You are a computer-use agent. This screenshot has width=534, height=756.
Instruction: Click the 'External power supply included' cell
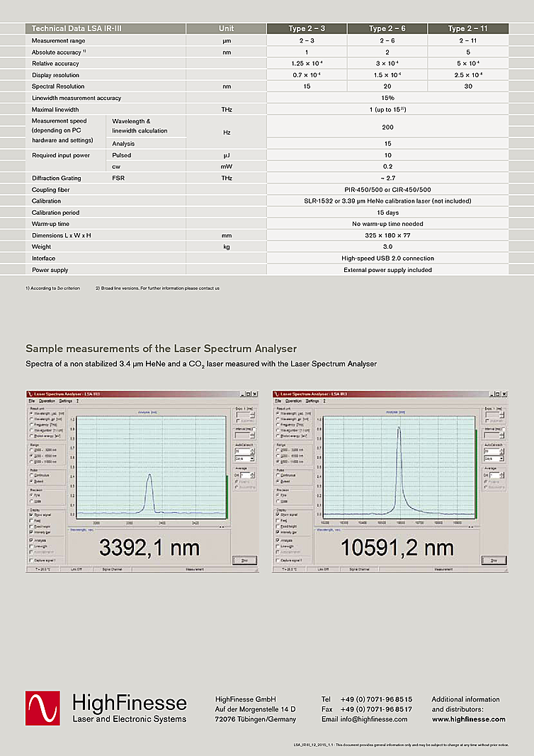point(387,270)
